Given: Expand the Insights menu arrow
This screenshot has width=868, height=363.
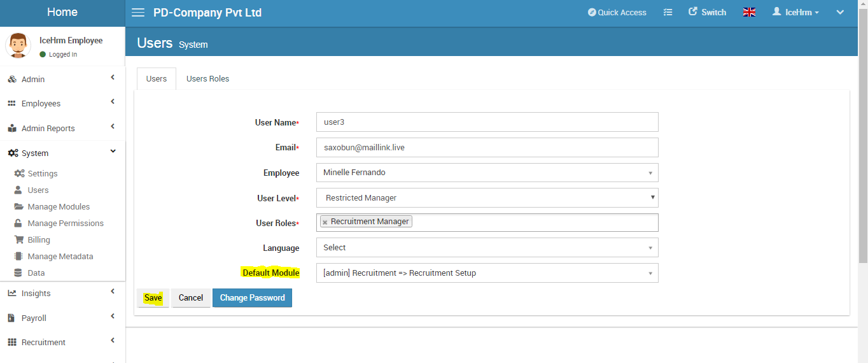Looking at the screenshot, I should pyautogui.click(x=113, y=292).
